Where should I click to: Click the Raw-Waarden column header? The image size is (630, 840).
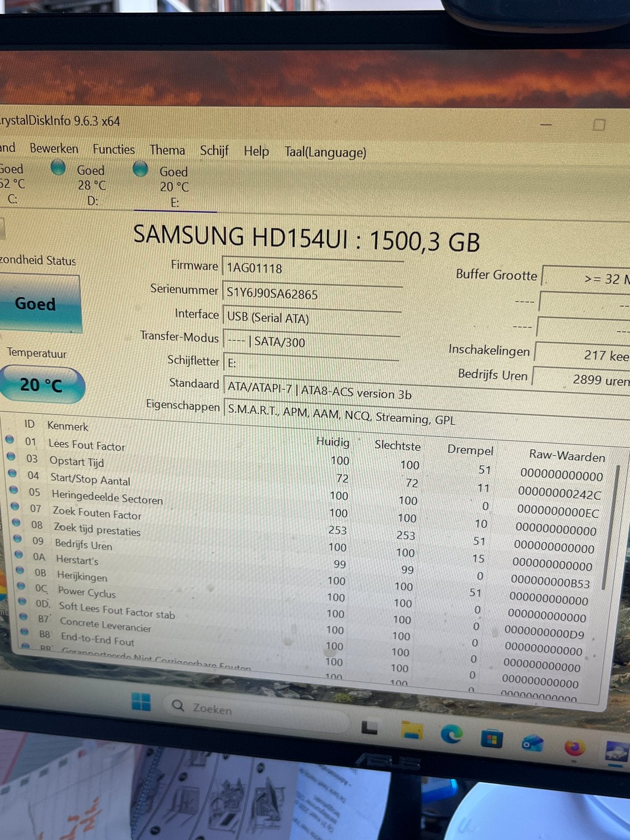[567, 456]
